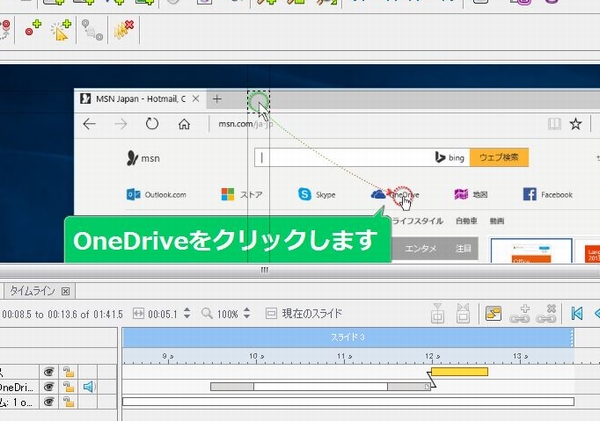Click the yellow highlighted timeline tool icon
This screenshot has width=600, height=421.
point(493,313)
